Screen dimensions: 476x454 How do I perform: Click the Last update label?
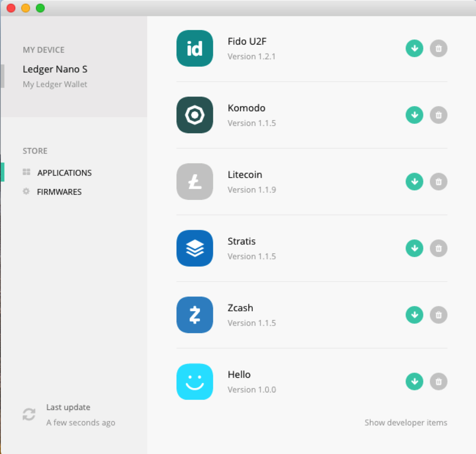(x=68, y=407)
